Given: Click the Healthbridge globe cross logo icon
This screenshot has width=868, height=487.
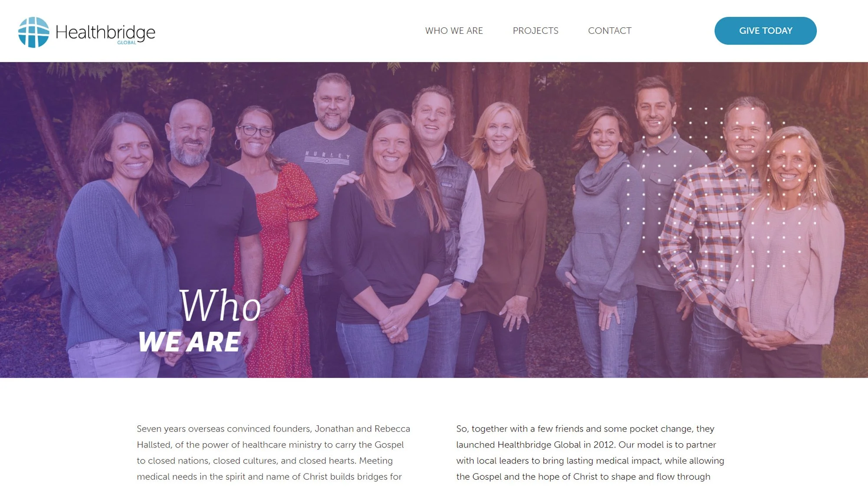Looking at the screenshot, I should point(33,32).
